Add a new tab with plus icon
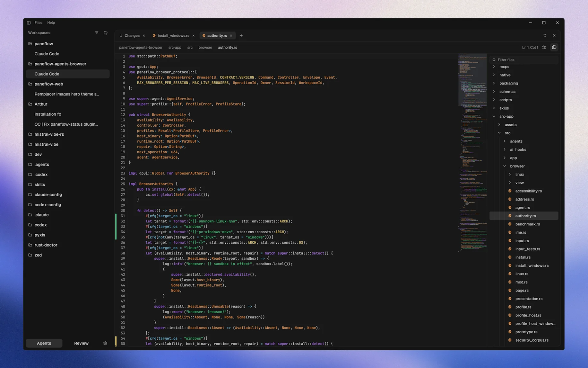This screenshot has width=588, height=368. coord(241,36)
